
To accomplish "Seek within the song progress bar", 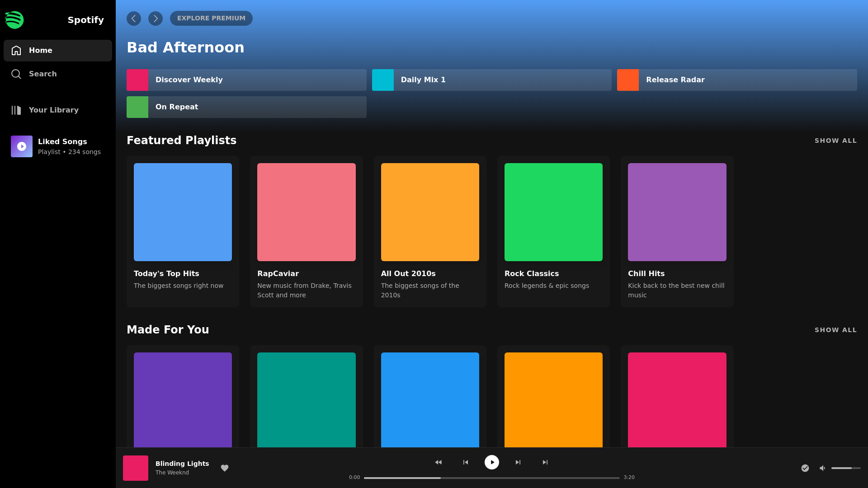I will 491,478.
